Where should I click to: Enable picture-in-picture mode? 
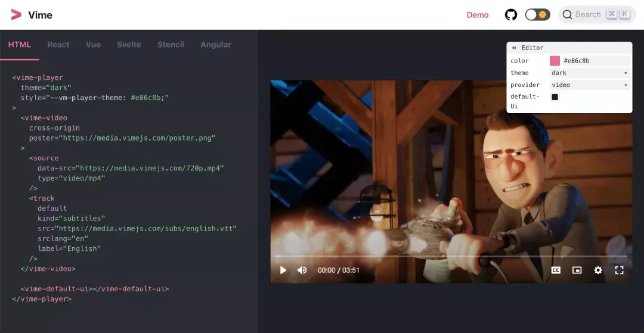pyautogui.click(x=577, y=270)
